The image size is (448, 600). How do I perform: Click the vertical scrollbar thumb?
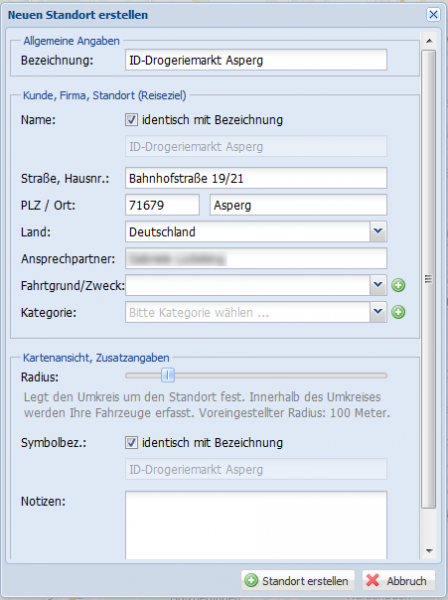(x=429, y=279)
